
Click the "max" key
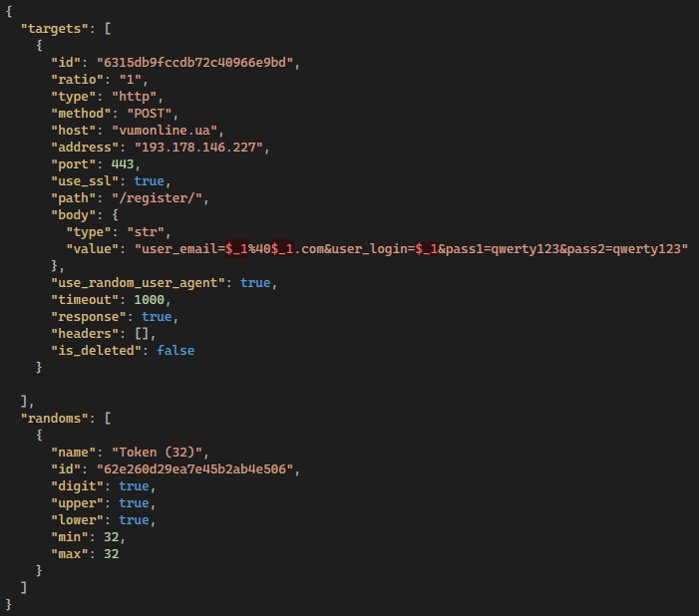tap(70, 553)
